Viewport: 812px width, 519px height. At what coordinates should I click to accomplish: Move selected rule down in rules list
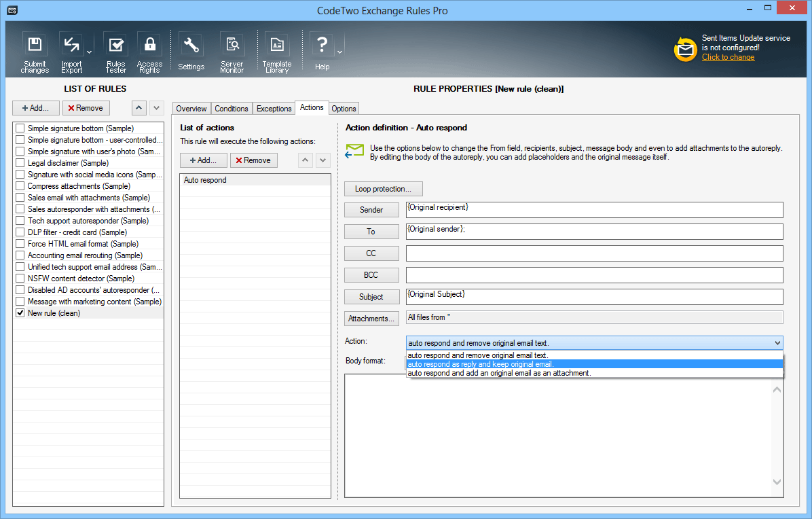coord(157,108)
